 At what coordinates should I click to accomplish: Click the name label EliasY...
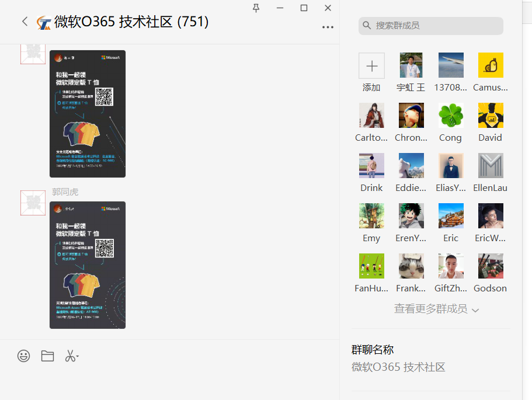[451, 188]
